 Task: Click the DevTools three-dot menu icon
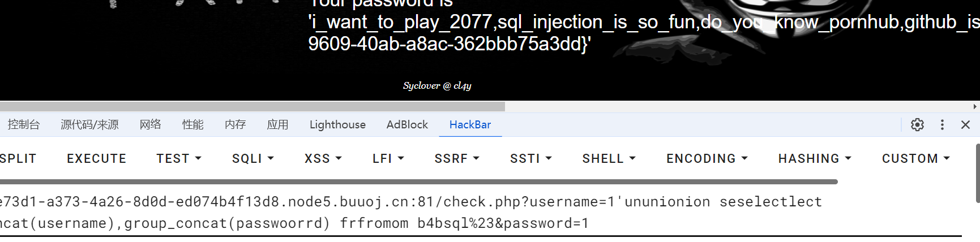coord(942,125)
